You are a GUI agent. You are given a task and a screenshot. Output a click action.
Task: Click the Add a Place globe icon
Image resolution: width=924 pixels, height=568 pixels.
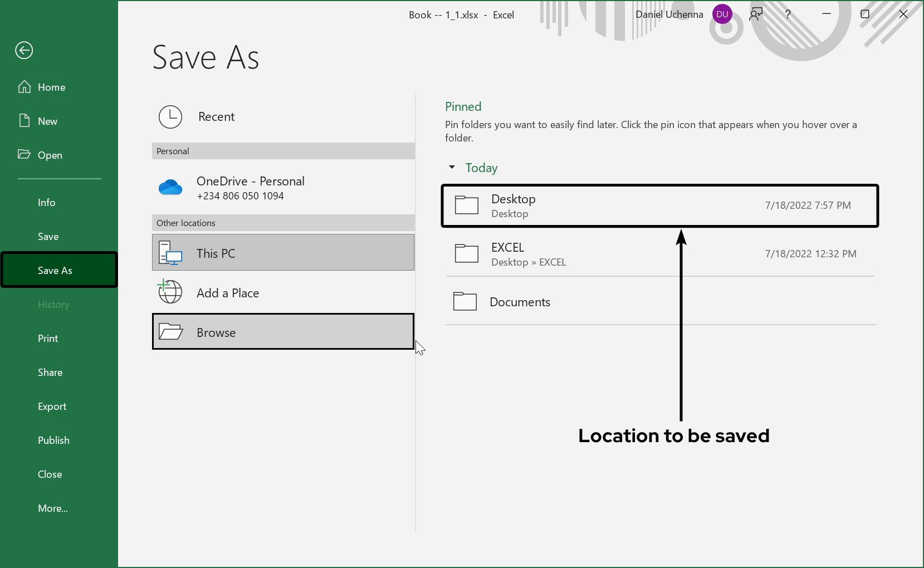click(x=170, y=292)
